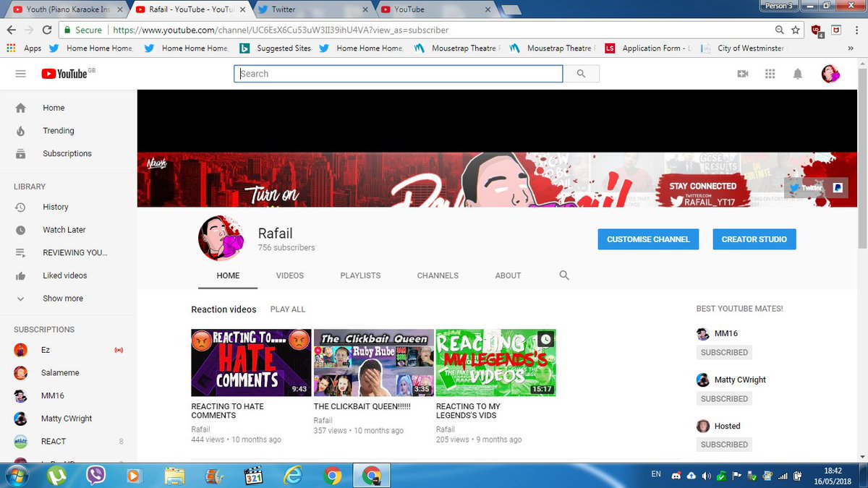868x488 pixels.
Task: Switch to the ABOUT tab
Action: 508,275
